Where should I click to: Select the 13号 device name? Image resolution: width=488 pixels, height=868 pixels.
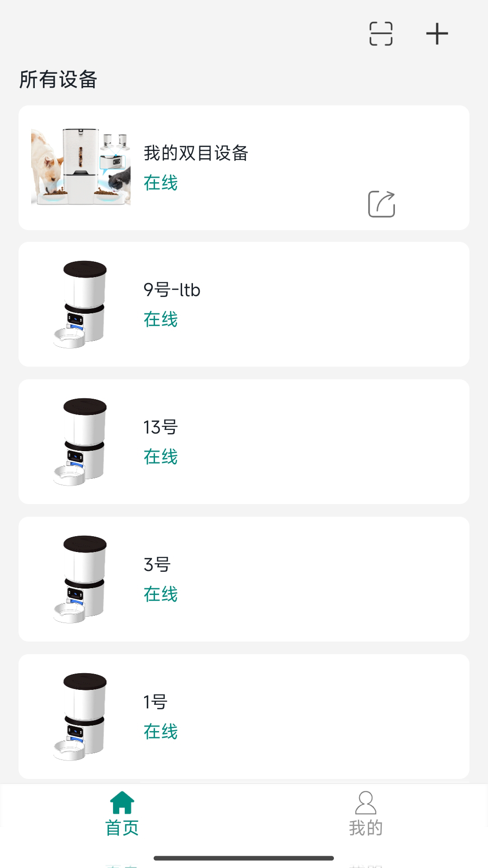pyautogui.click(x=160, y=427)
